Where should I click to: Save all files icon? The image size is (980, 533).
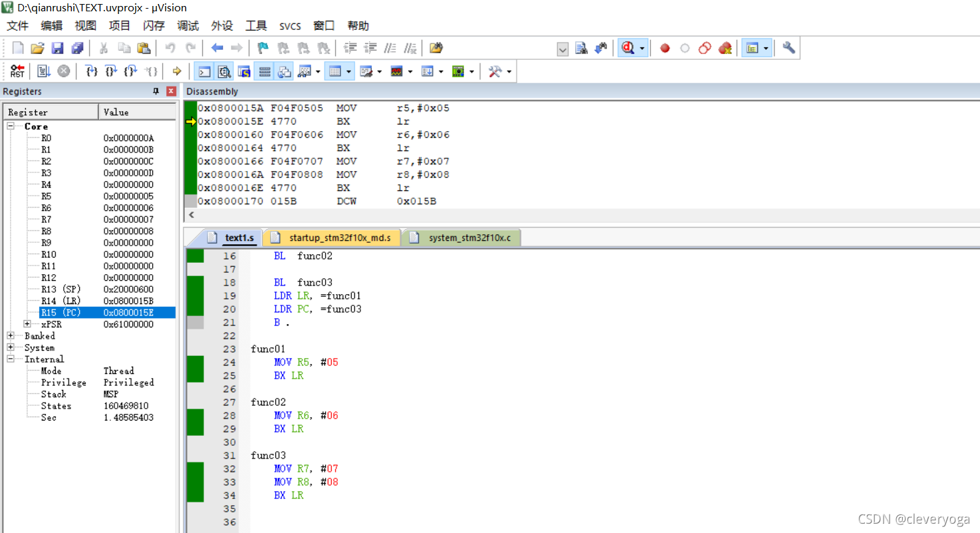click(77, 48)
